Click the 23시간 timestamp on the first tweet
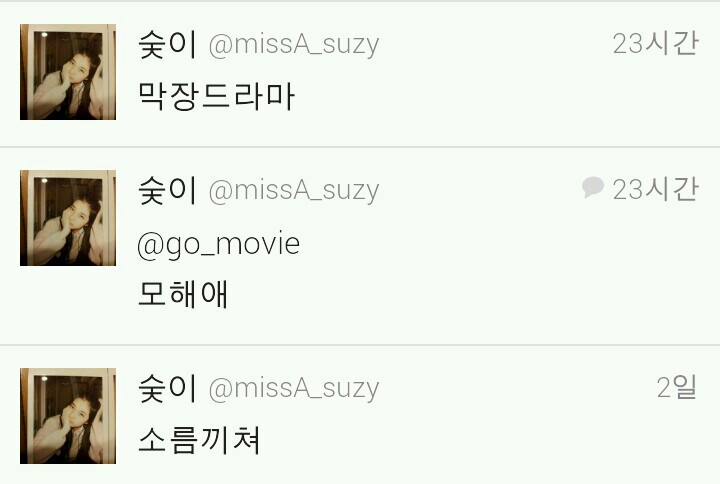720x484 pixels. [x=656, y=44]
